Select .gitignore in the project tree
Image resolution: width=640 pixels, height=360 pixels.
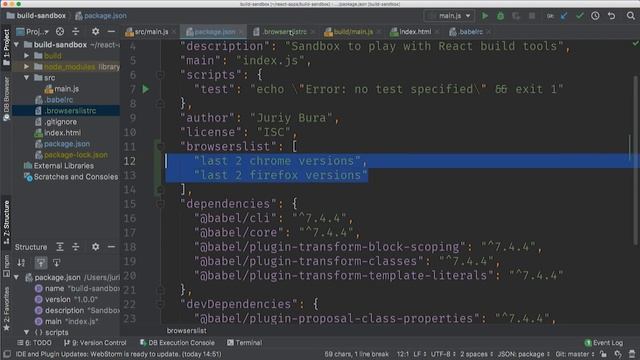coord(60,122)
